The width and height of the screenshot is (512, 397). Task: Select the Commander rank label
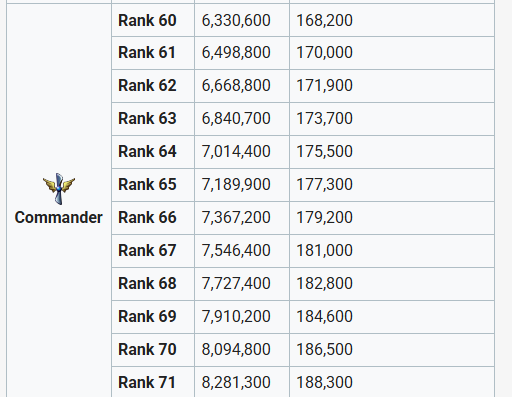(x=59, y=217)
